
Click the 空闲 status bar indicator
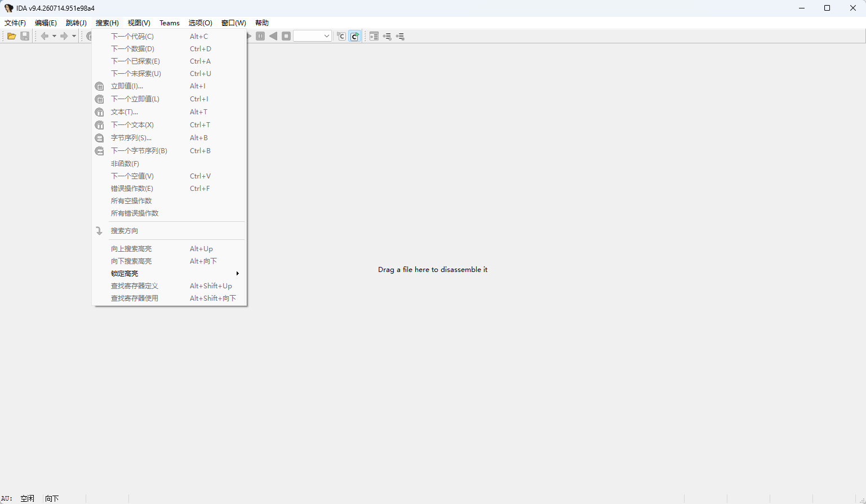pyautogui.click(x=28, y=498)
